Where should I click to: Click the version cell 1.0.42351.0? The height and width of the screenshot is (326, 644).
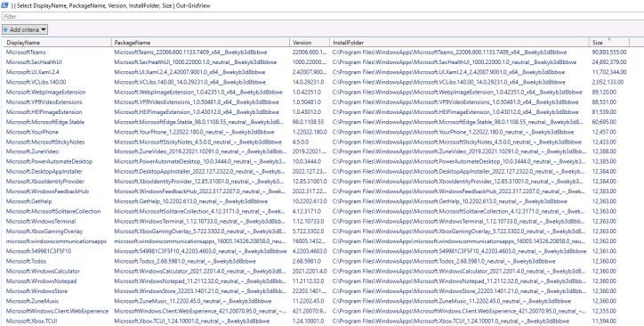[x=307, y=92]
